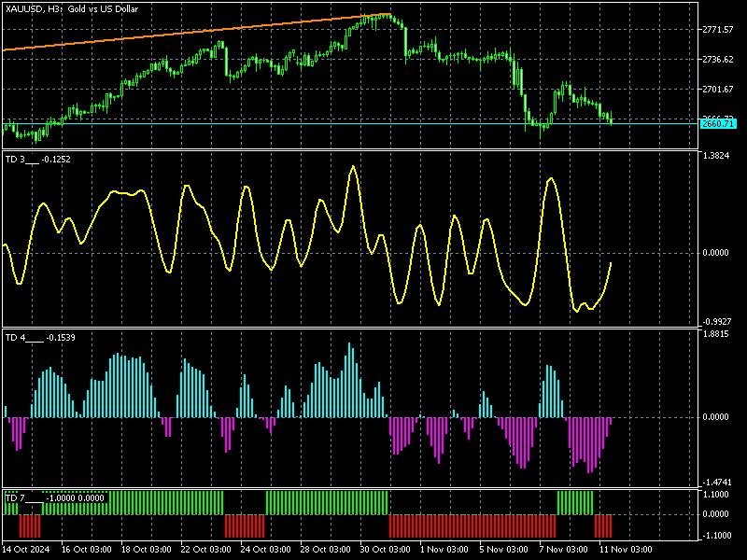
Task: Click the 11 Nov 03:00 time label
Action: tap(626, 549)
